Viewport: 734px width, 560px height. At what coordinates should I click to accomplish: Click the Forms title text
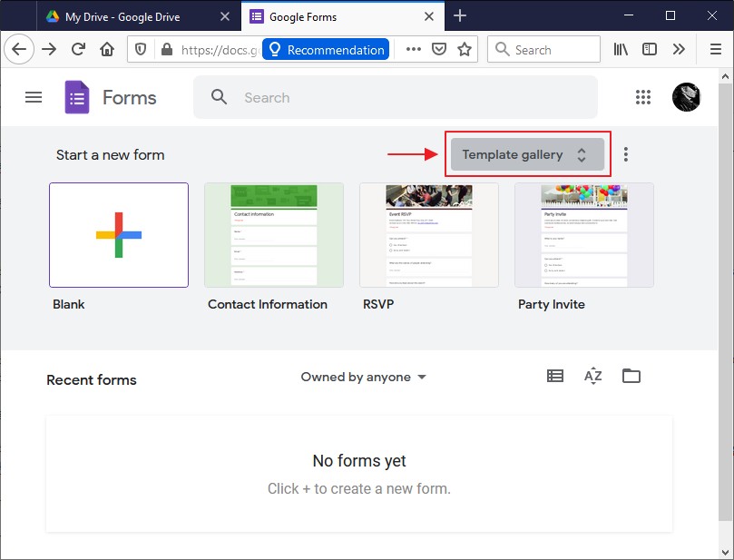(x=129, y=98)
